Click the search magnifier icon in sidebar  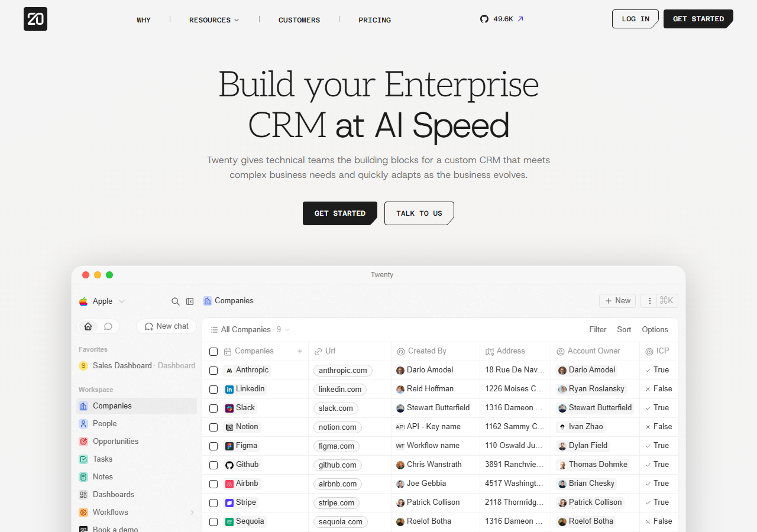coord(176,301)
